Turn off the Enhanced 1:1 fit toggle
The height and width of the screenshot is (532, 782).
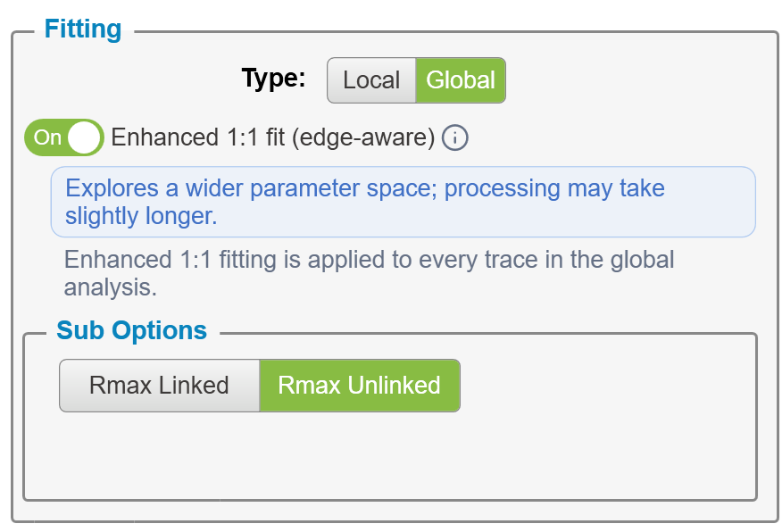pyautogui.click(x=64, y=137)
